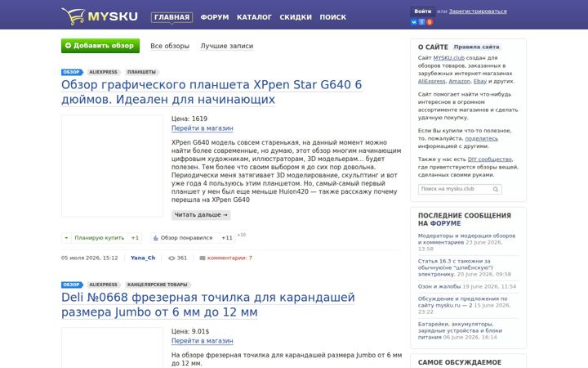Log in with Google icon
This screenshot has height=368, width=588.
click(422, 22)
